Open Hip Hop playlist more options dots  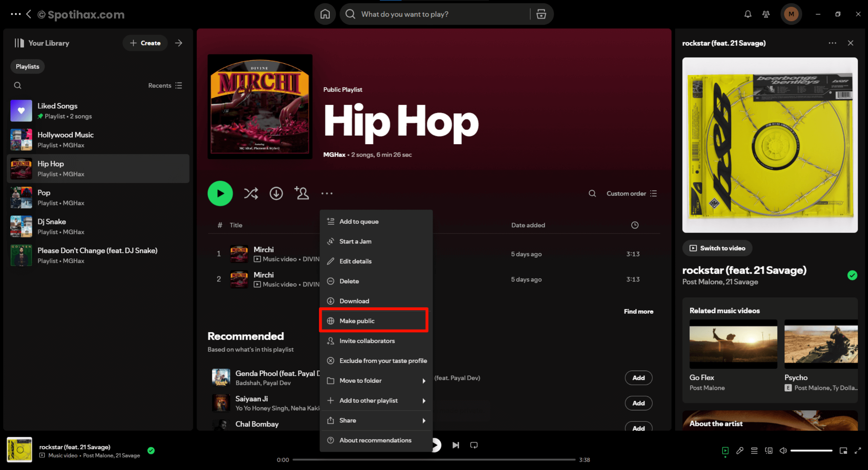tap(327, 193)
